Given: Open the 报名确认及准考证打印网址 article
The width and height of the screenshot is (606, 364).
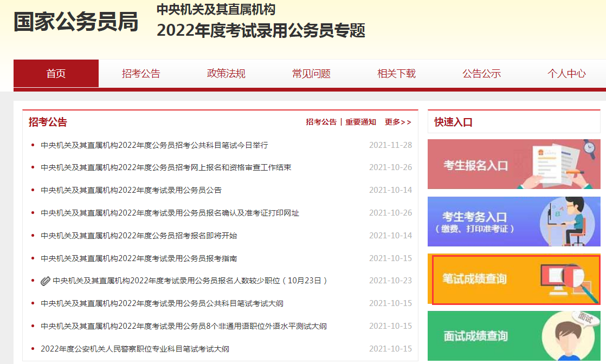Looking at the screenshot, I should (x=170, y=213).
